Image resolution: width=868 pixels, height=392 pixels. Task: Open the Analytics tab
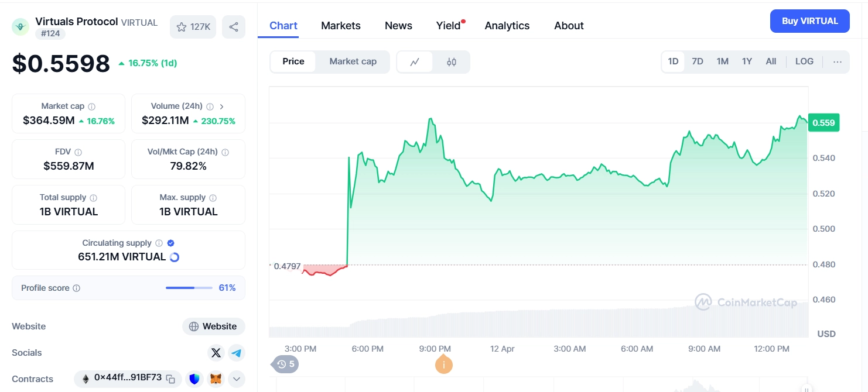coord(507,25)
